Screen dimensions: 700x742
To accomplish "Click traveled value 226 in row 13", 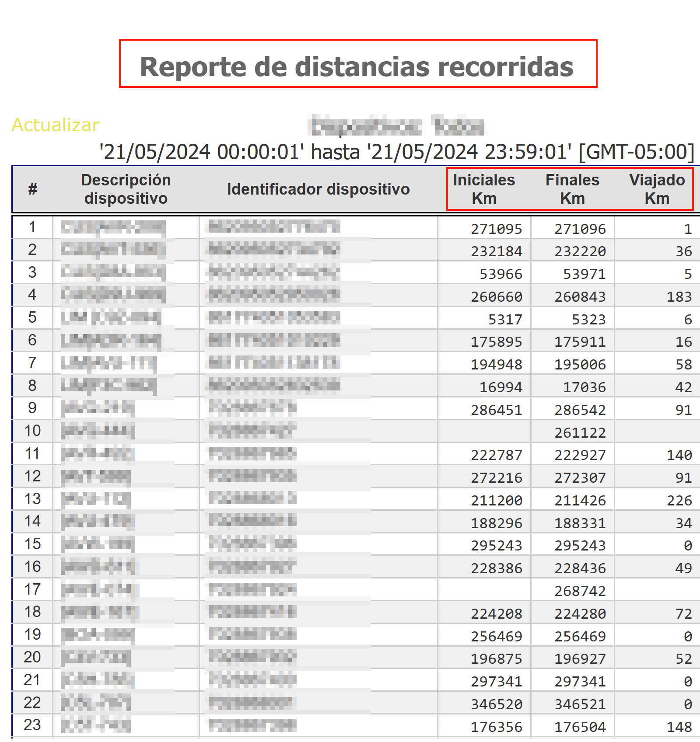I will (679, 501).
